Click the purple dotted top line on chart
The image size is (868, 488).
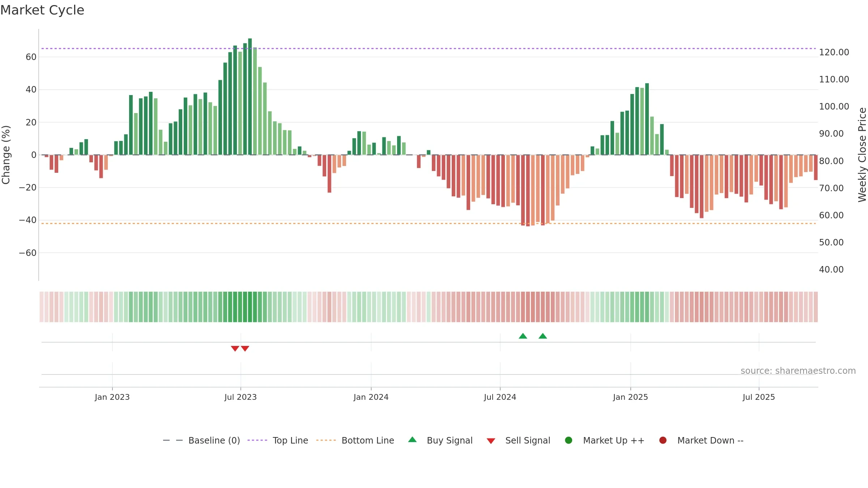(429, 48)
